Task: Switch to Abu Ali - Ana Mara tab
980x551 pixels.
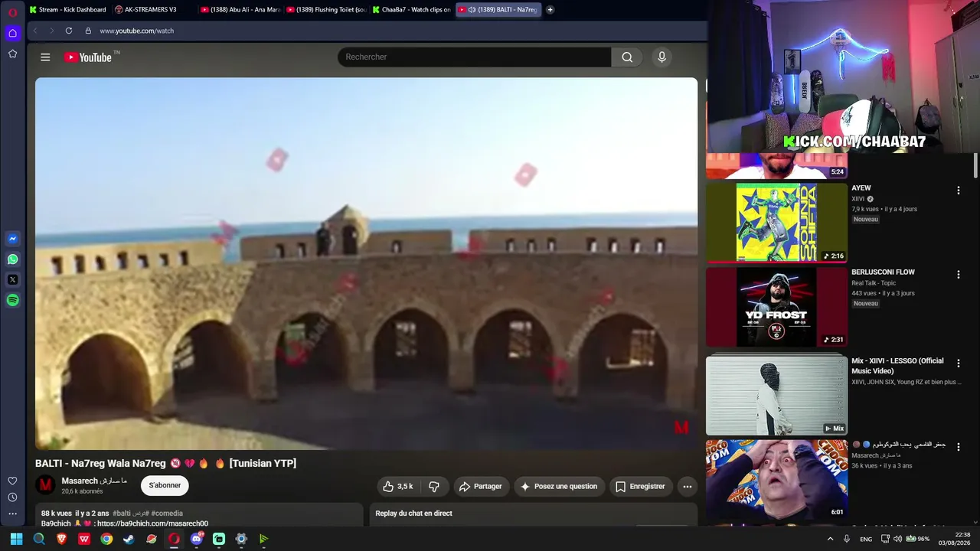Action: pos(240,10)
